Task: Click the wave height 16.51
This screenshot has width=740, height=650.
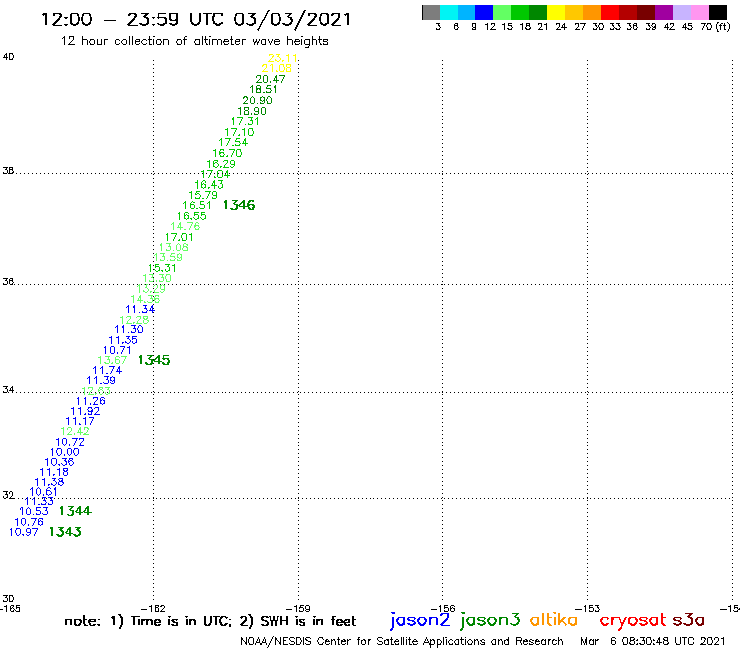Action: 197,205
